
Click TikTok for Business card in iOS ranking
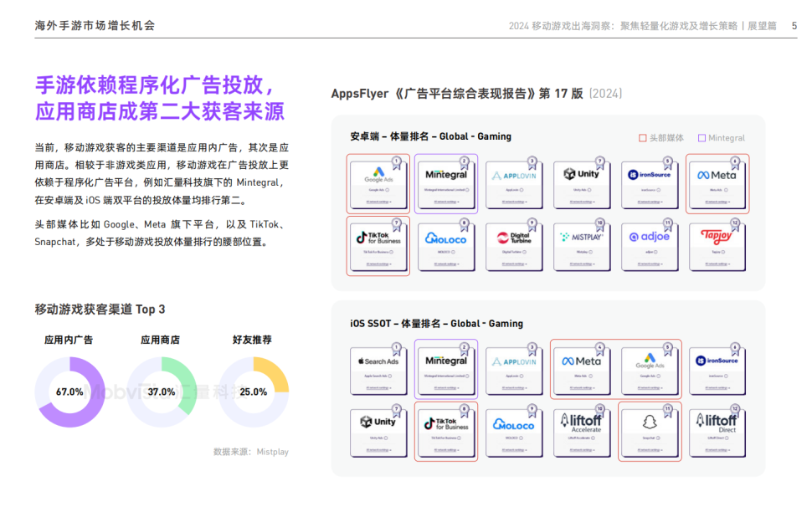coord(446,433)
